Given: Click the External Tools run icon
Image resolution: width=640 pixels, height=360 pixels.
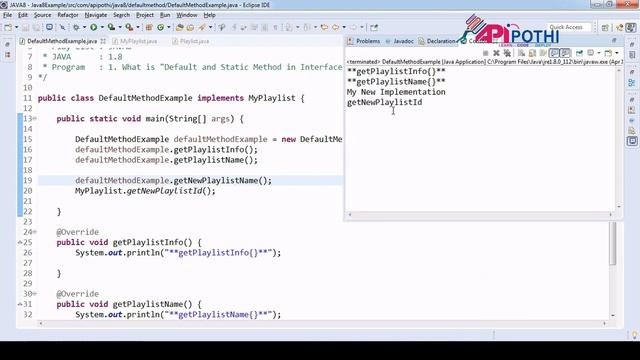Looking at the screenshot, I should pos(129,27).
